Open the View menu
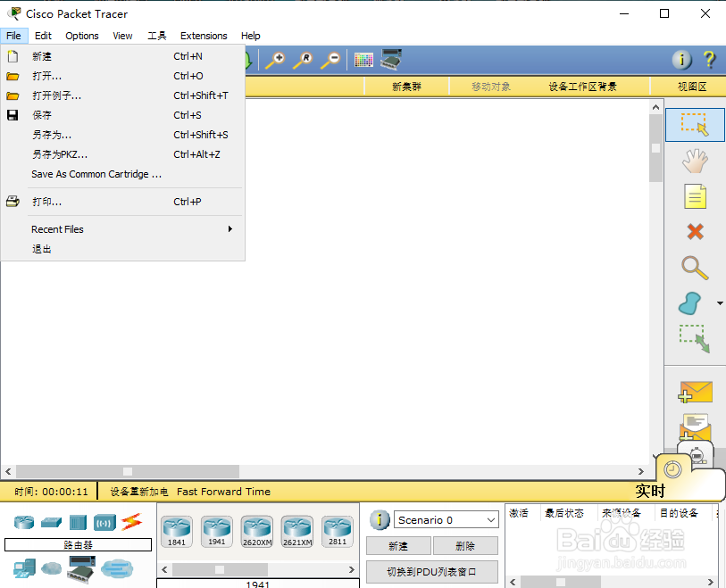This screenshot has width=726, height=588. click(122, 36)
